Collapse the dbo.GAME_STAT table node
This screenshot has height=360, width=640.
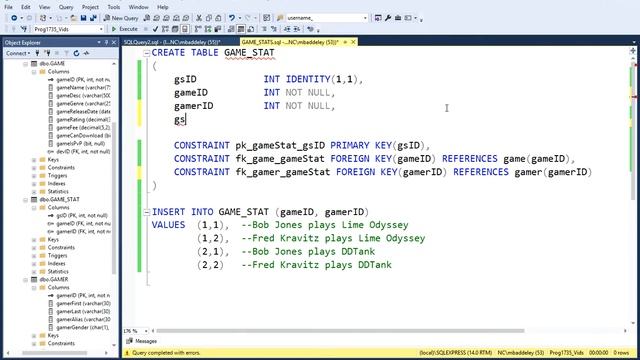pyautogui.click(x=26, y=200)
